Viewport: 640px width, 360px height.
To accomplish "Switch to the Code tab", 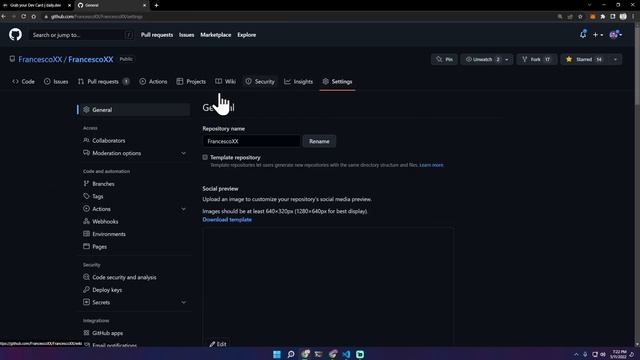I will point(24,82).
